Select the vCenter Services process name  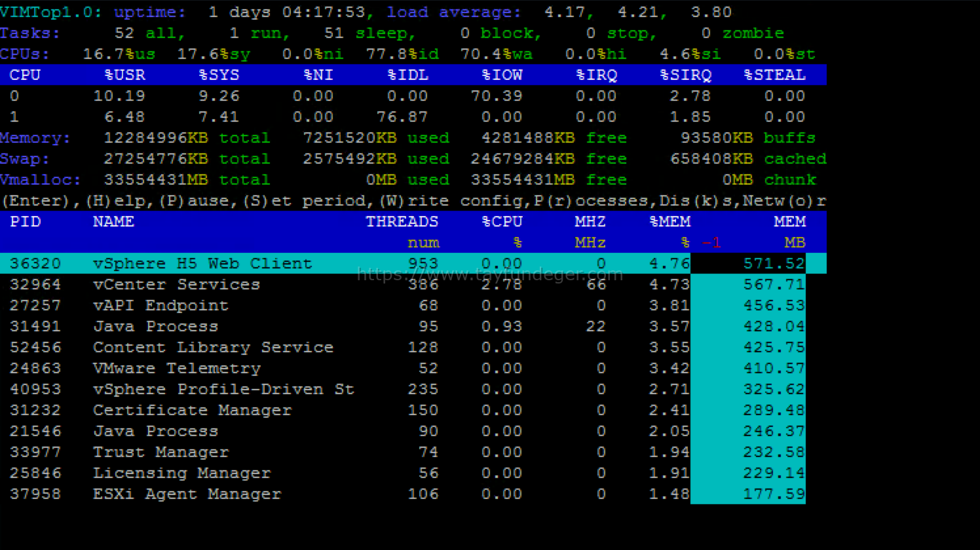pos(176,285)
